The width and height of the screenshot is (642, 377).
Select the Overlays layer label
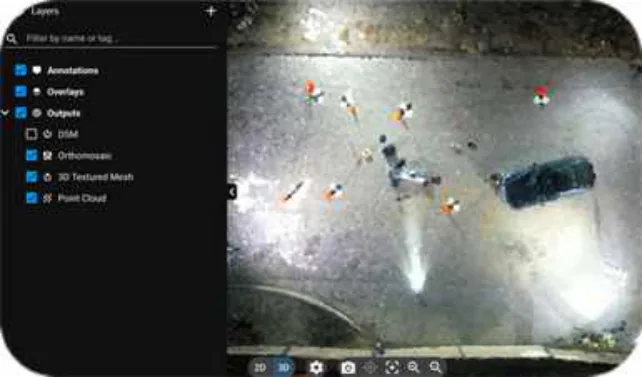(x=66, y=92)
